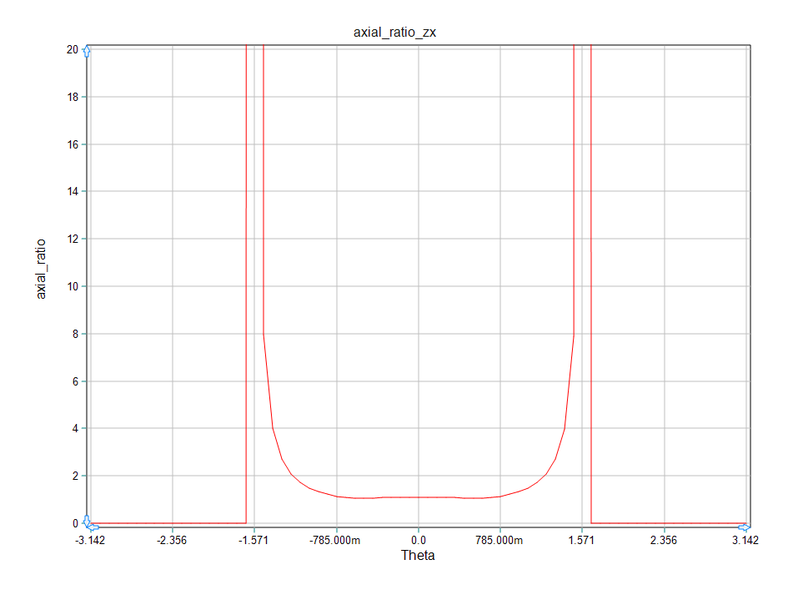Select the vertical axis label axial_ratio
Screen dimensions: 793x600
40,269
